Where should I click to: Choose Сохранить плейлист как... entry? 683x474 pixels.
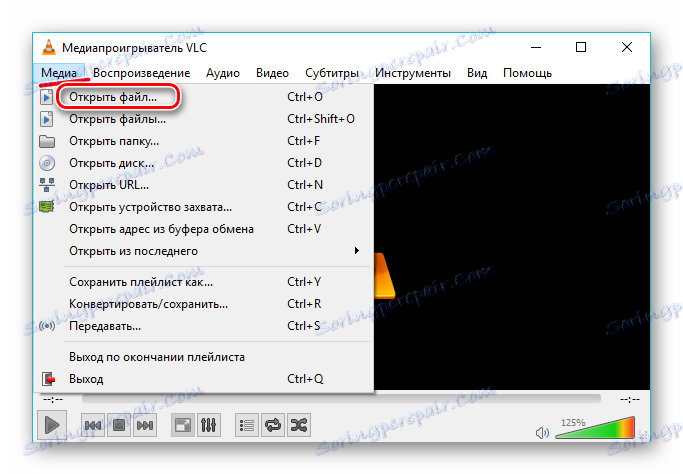(x=204, y=282)
